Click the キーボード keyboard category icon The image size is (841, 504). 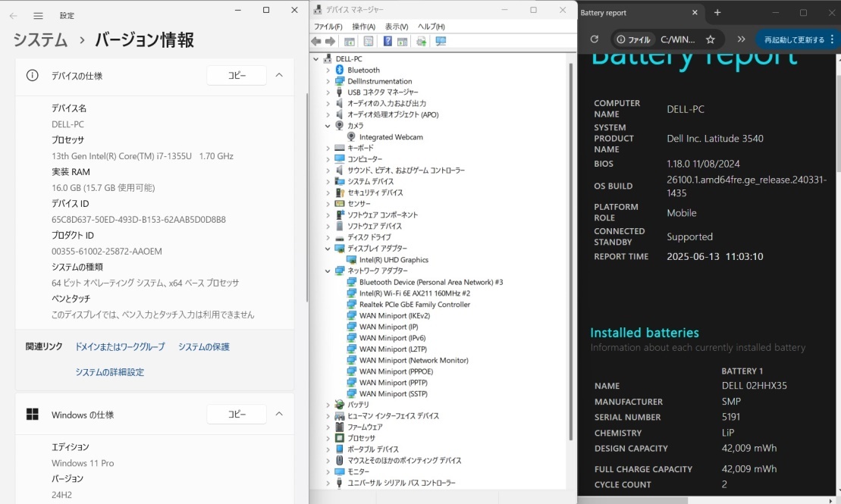click(x=340, y=148)
